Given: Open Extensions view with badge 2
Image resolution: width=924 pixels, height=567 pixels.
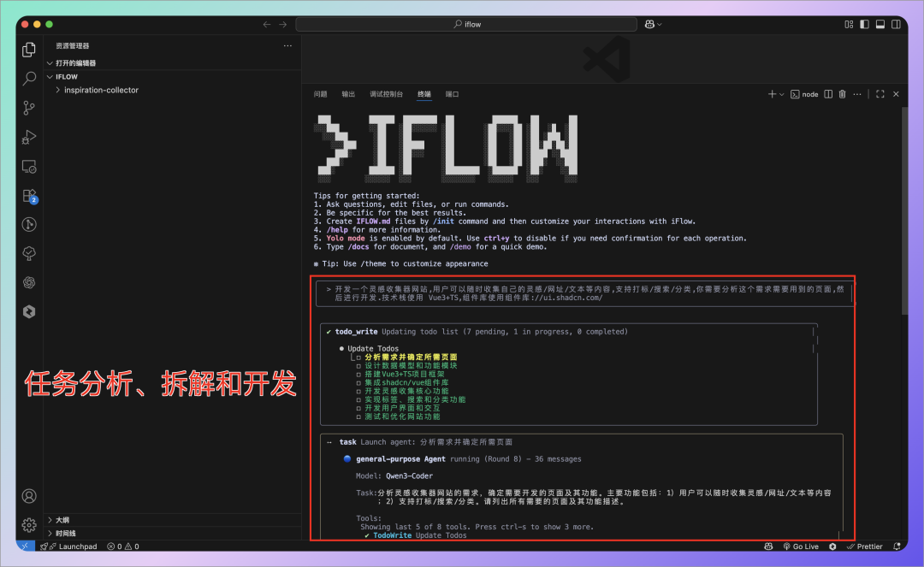Looking at the screenshot, I should [x=29, y=196].
